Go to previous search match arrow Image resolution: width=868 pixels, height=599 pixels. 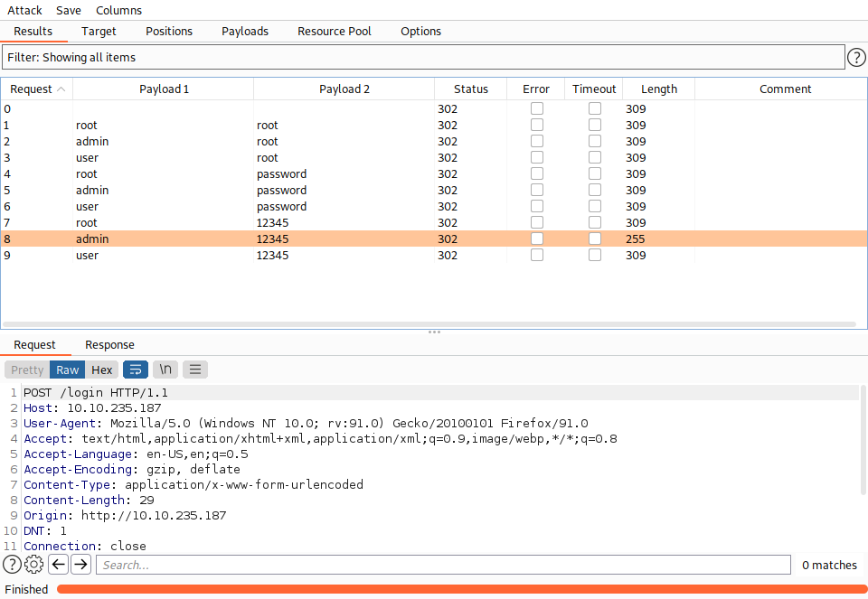[x=58, y=565]
